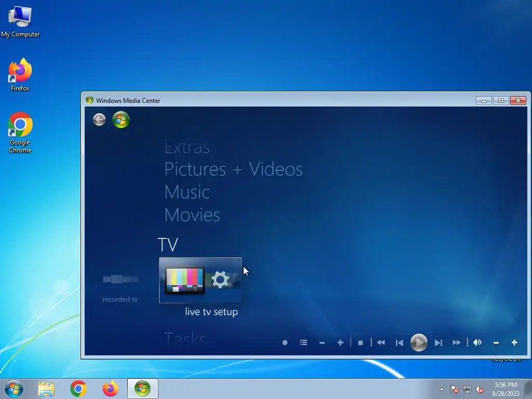The width and height of the screenshot is (532, 399).
Task: Click the Record button in transport controls
Action: pyautogui.click(x=285, y=343)
